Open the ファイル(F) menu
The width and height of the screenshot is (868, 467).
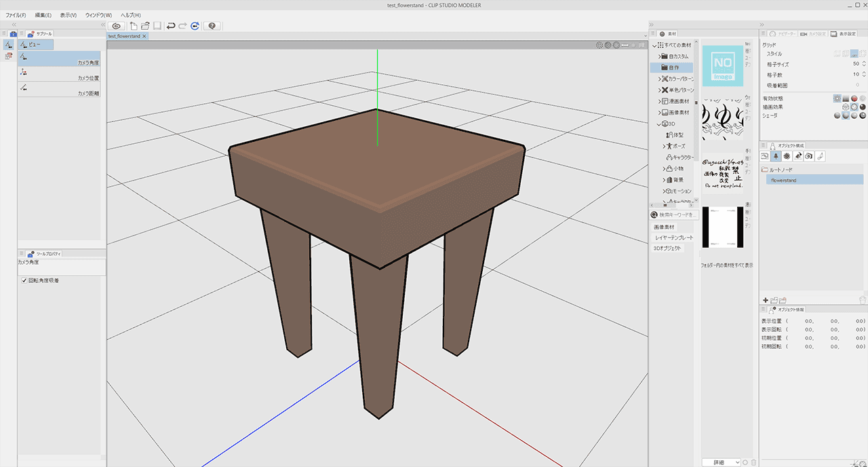point(16,15)
